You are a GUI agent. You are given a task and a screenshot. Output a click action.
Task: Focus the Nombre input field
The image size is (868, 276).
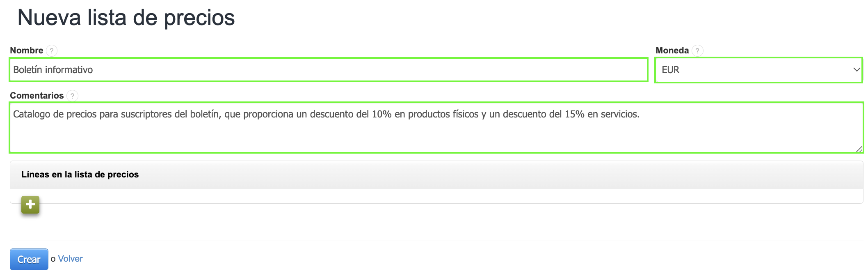point(328,70)
